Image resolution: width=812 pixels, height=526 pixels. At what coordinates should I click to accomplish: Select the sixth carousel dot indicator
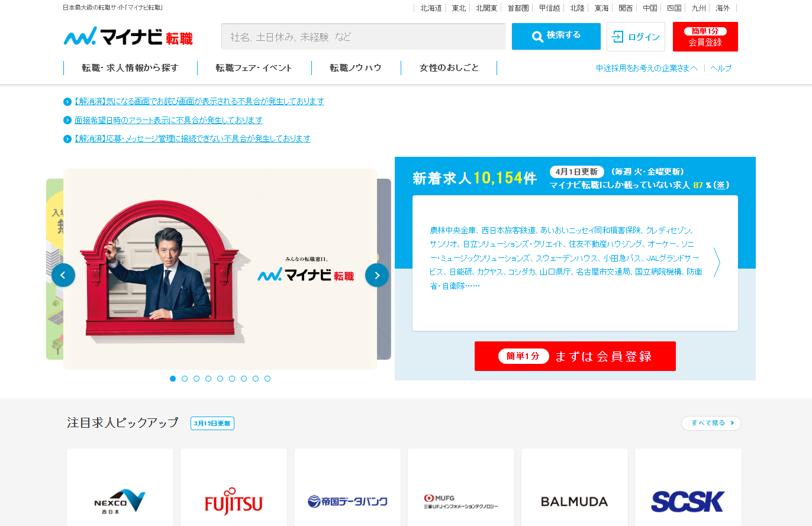pyautogui.click(x=232, y=379)
